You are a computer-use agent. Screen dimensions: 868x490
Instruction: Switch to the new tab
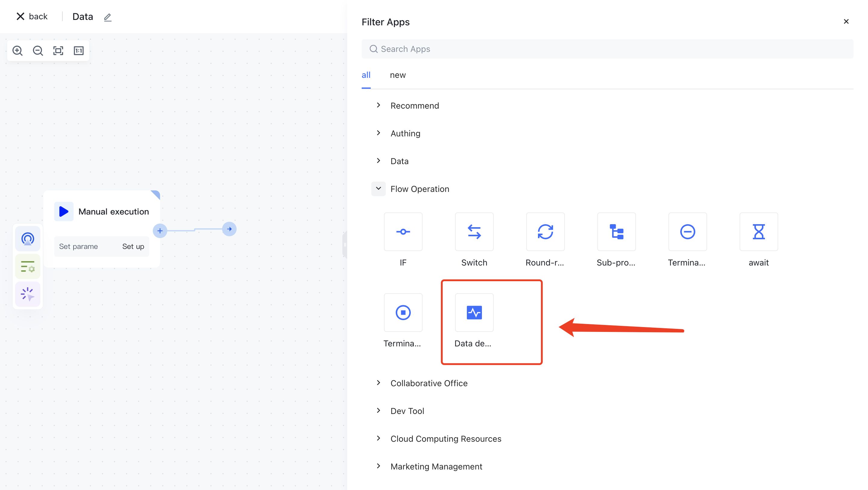[x=398, y=75]
